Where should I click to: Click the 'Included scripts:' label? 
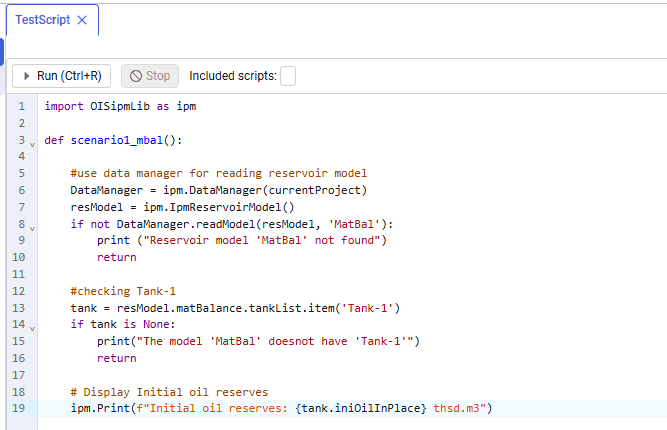coord(233,76)
